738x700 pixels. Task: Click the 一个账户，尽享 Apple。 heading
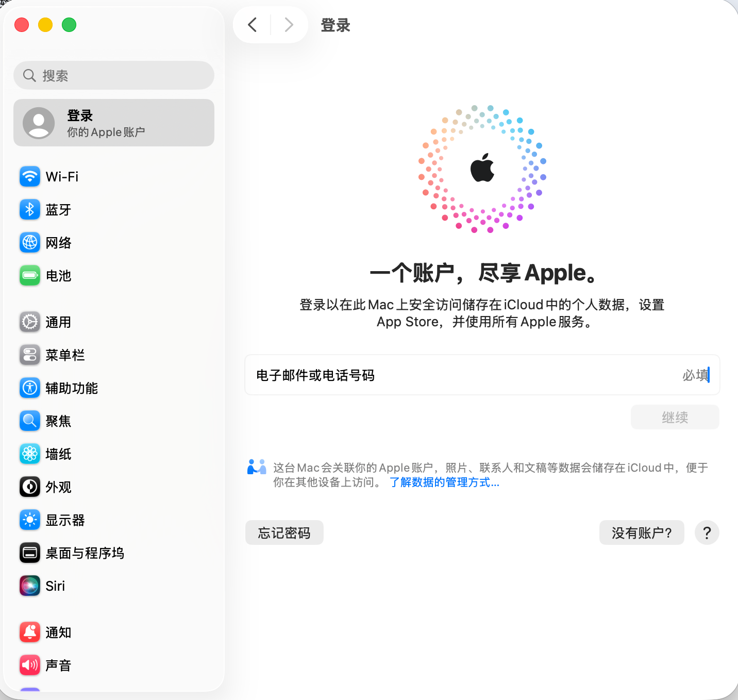point(483,273)
